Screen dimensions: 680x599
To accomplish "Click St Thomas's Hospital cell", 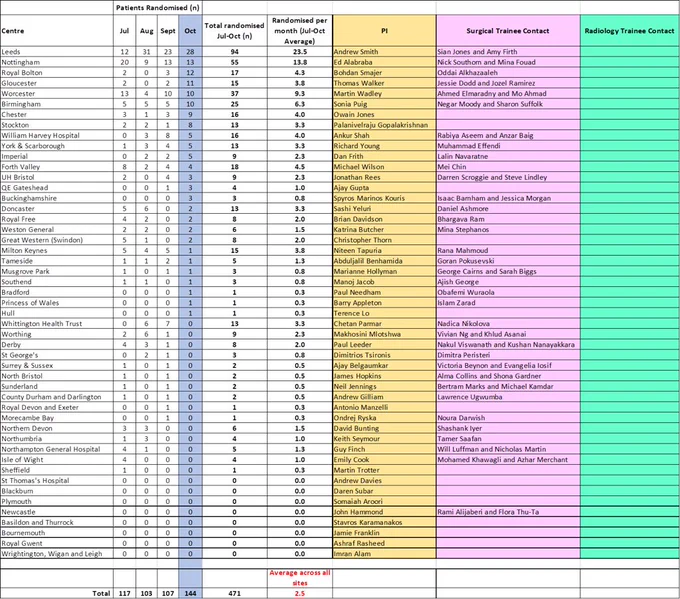I will [57, 480].
